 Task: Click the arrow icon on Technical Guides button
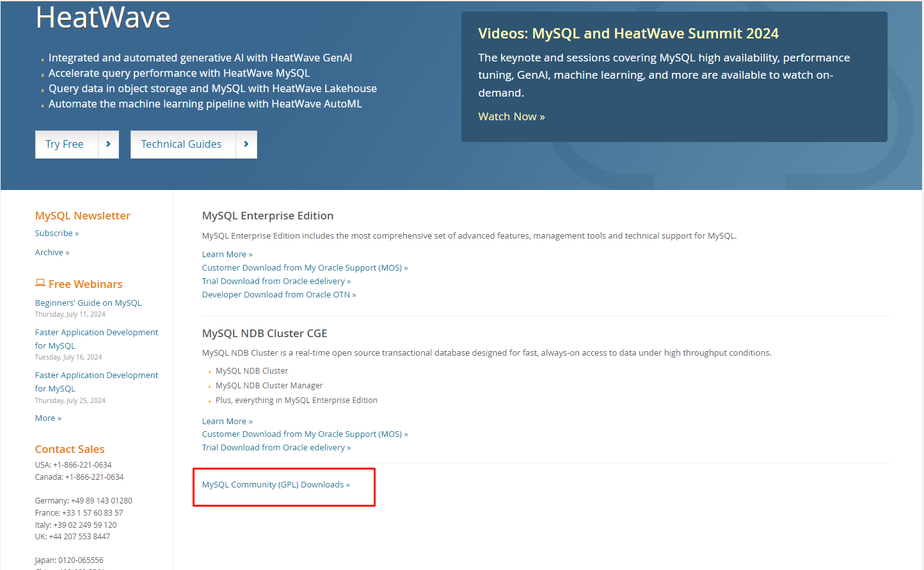tap(246, 145)
